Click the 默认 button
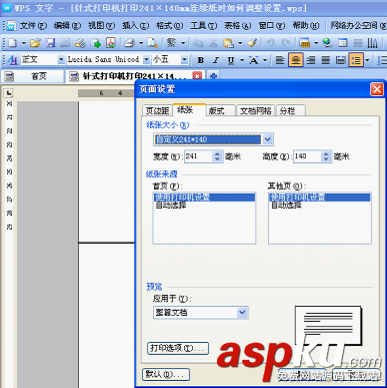387x388 pixels. [x=166, y=374]
